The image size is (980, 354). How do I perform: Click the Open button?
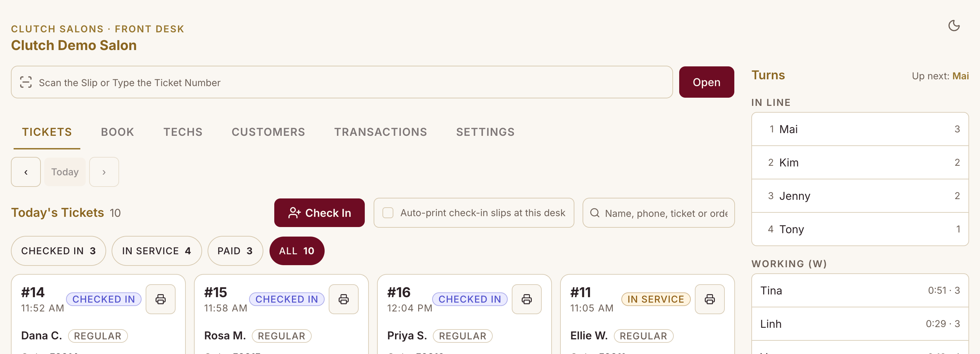coord(706,82)
